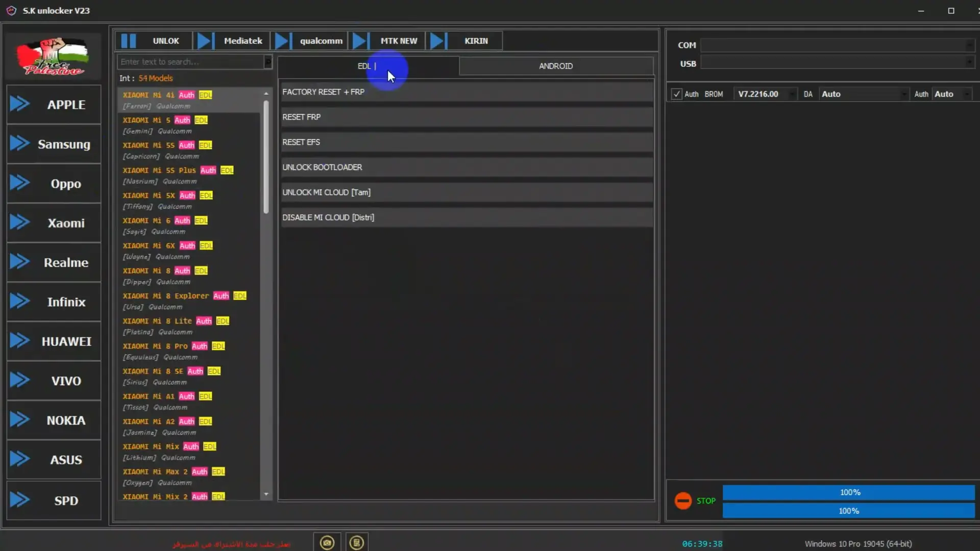Click the play icon beside qualcomm

pyautogui.click(x=282, y=41)
